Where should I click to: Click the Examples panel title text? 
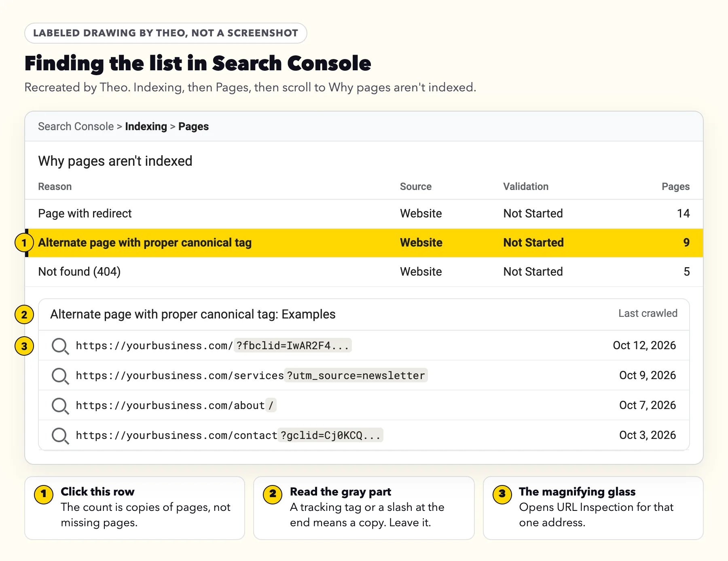[193, 314]
